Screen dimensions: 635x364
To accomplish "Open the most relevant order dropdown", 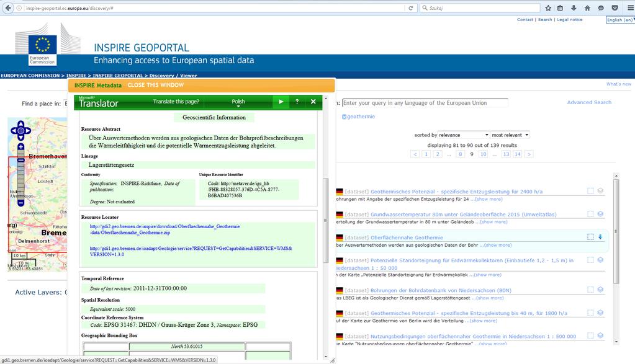I will pyautogui.click(x=510, y=135).
